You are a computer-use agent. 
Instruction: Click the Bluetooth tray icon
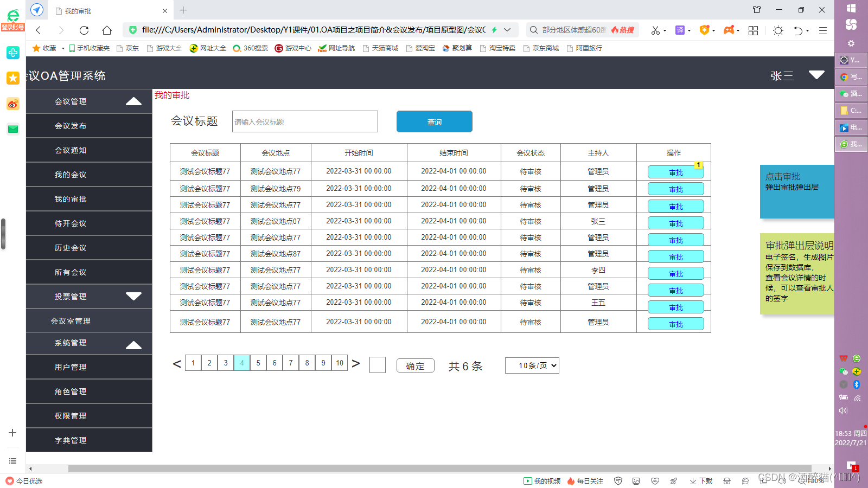click(x=857, y=384)
